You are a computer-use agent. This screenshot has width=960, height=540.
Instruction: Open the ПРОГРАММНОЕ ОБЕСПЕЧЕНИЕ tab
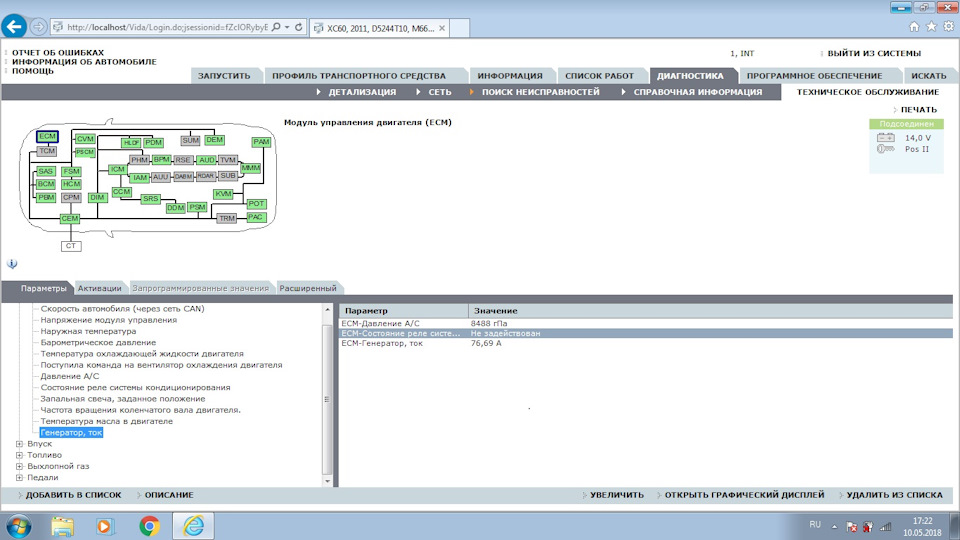814,76
